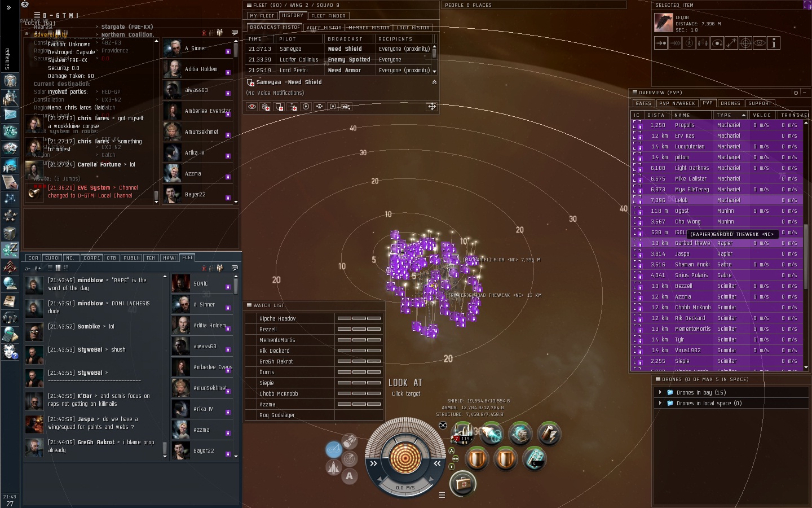Sort overview by the Name column header
Viewport: 812px width, 508px height.
point(692,115)
